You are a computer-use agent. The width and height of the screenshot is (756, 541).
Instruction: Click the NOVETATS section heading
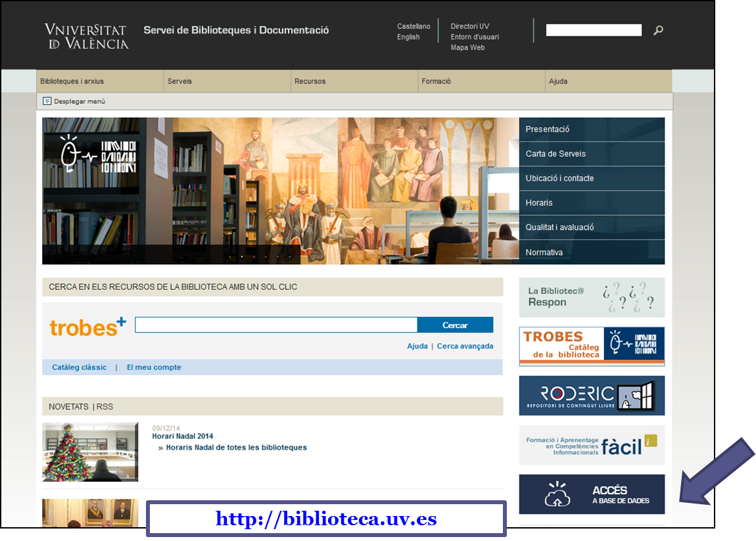[x=68, y=407]
